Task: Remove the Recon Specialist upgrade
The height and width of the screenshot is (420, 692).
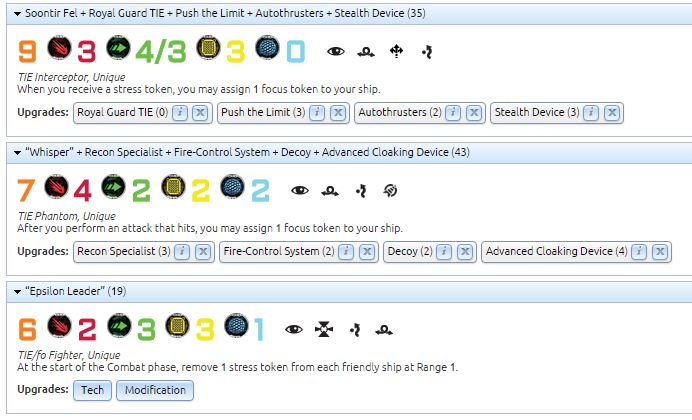Action: [x=203, y=252]
